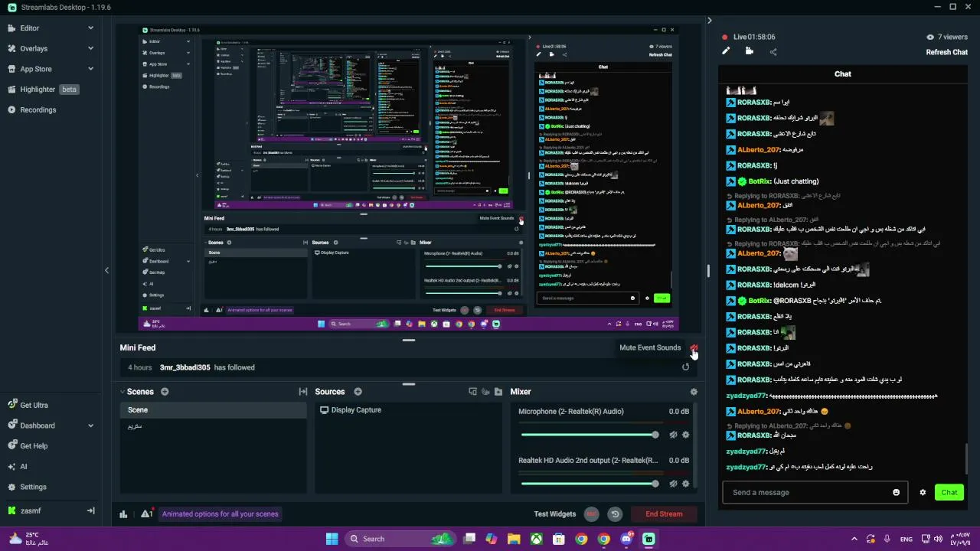
Task: Toggle the red REC recording button
Action: click(x=592, y=514)
